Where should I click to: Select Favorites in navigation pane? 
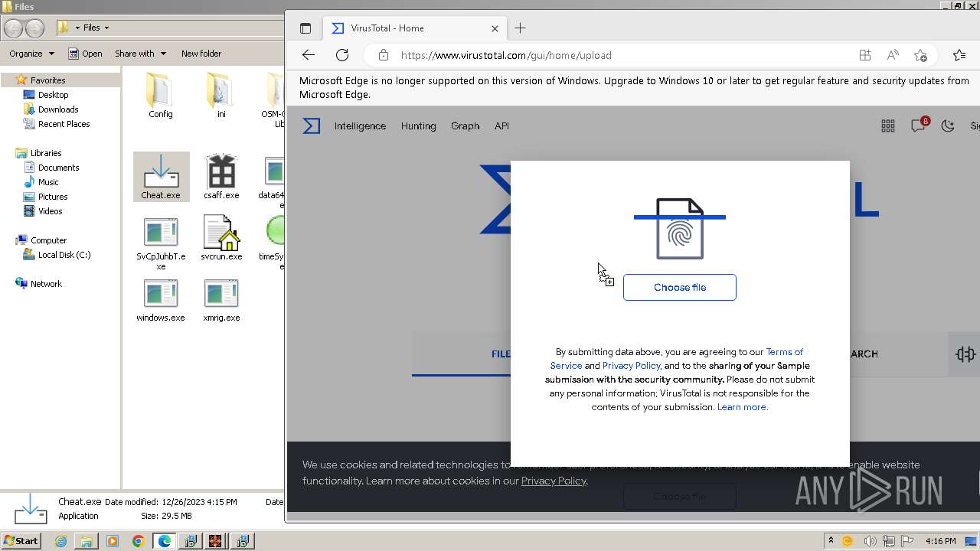pos(47,80)
